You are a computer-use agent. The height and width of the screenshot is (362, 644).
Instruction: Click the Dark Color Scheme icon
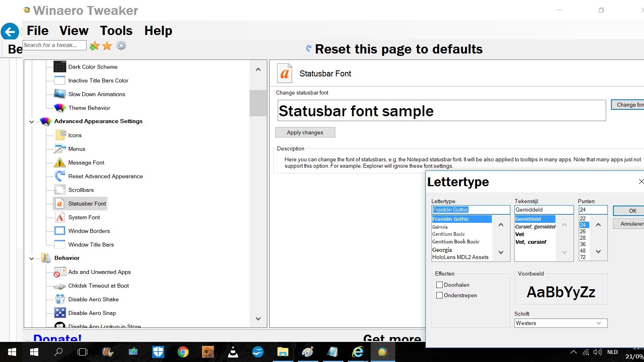(60, 67)
